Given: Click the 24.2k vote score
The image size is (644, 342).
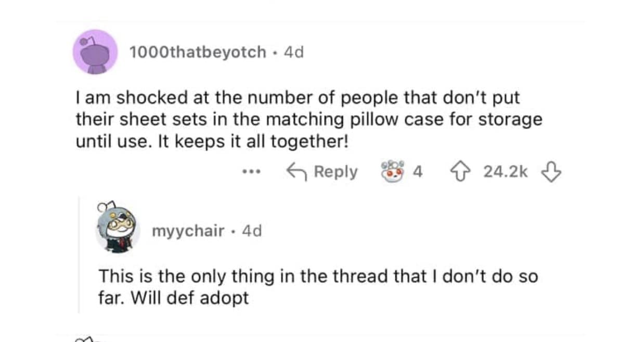Looking at the screenshot, I should pos(505,172).
